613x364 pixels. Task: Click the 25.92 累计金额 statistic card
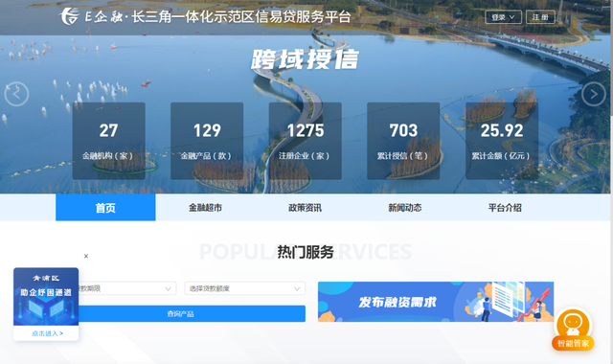[502, 141]
